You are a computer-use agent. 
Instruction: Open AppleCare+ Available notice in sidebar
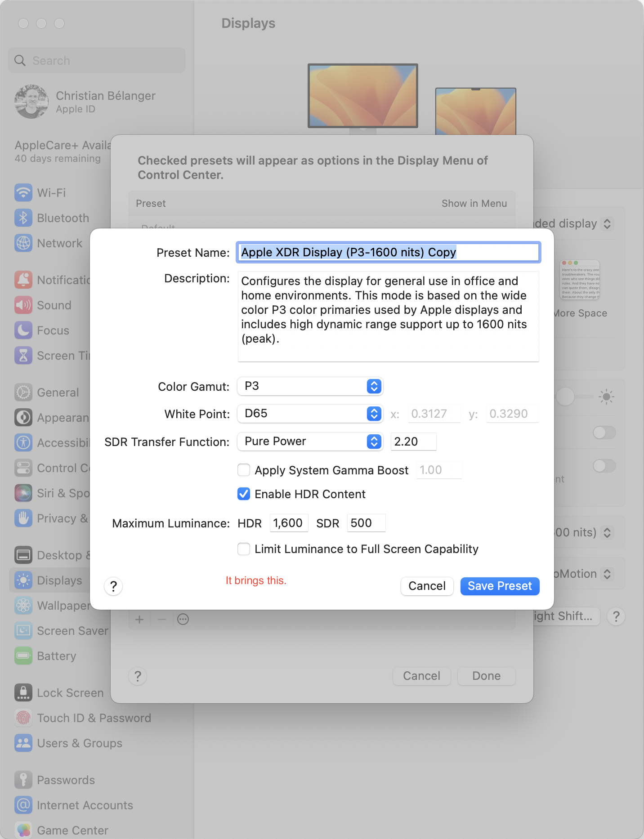[63, 152]
